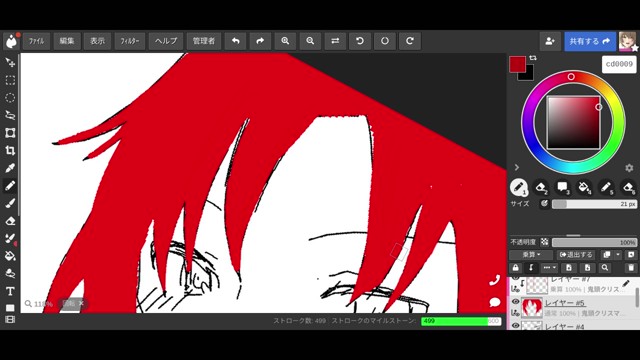Select the Eraser tool in toolbox

(10, 221)
